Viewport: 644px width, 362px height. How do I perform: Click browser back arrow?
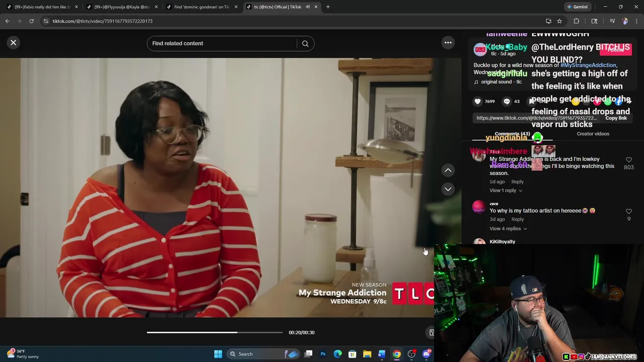(x=7, y=21)
